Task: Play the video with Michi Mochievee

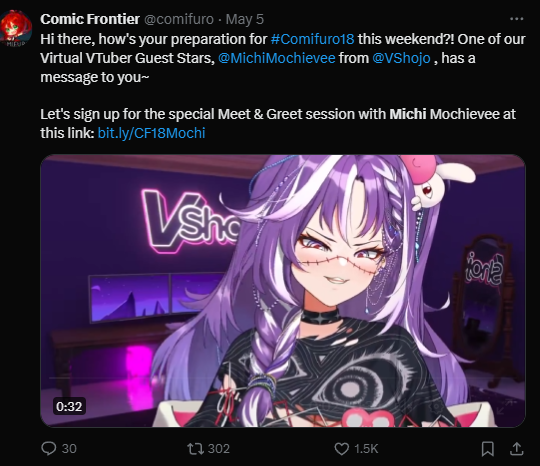Action: point(283,291)
